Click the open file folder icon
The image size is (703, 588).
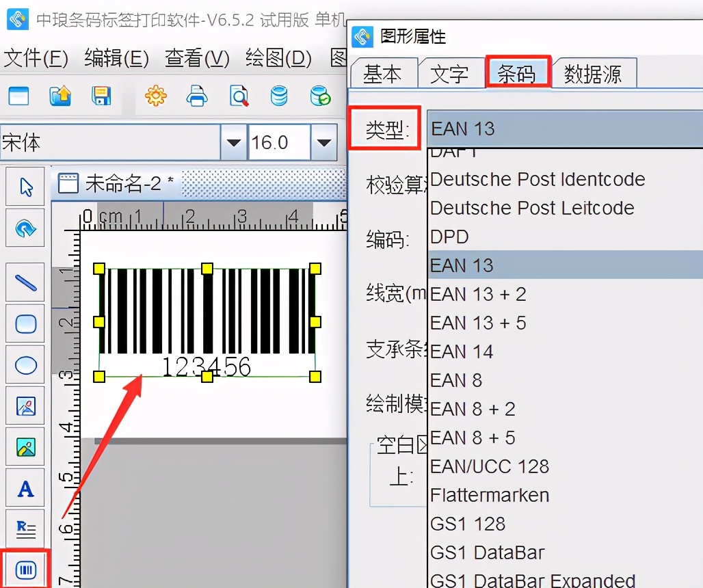(60, 96)
